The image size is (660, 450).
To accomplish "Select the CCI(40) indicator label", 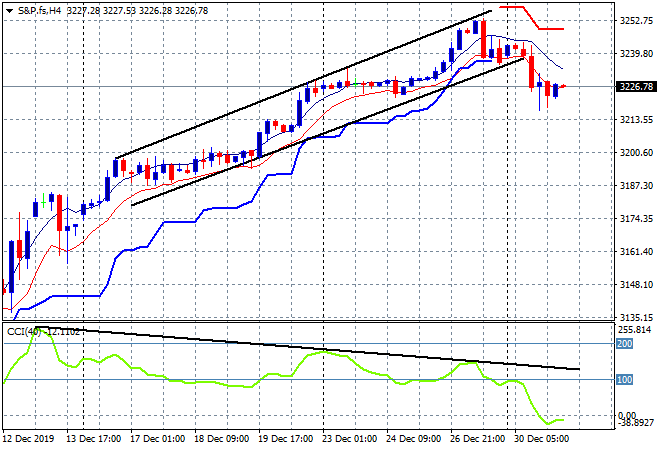I will click(x=24, y=332).
